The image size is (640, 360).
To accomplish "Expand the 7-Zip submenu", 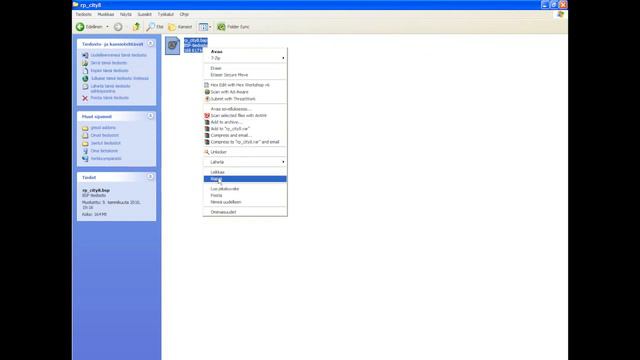I will (245, 58).
